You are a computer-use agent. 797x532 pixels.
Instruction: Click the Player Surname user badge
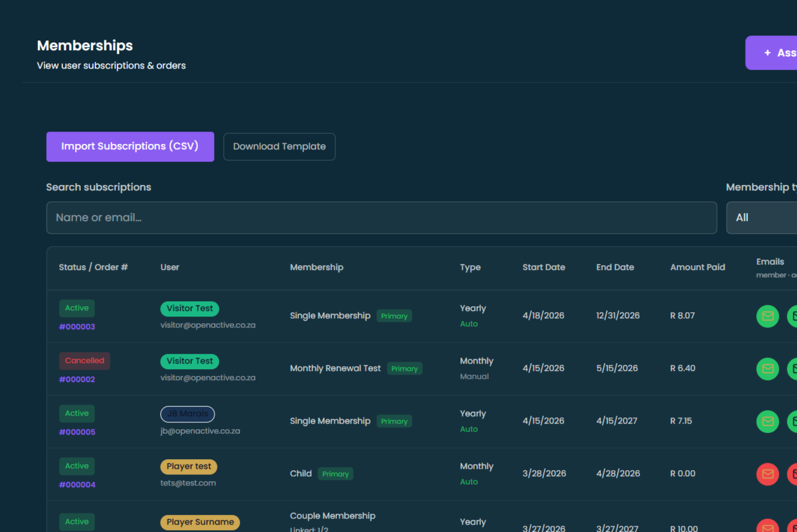coord(200,522)
